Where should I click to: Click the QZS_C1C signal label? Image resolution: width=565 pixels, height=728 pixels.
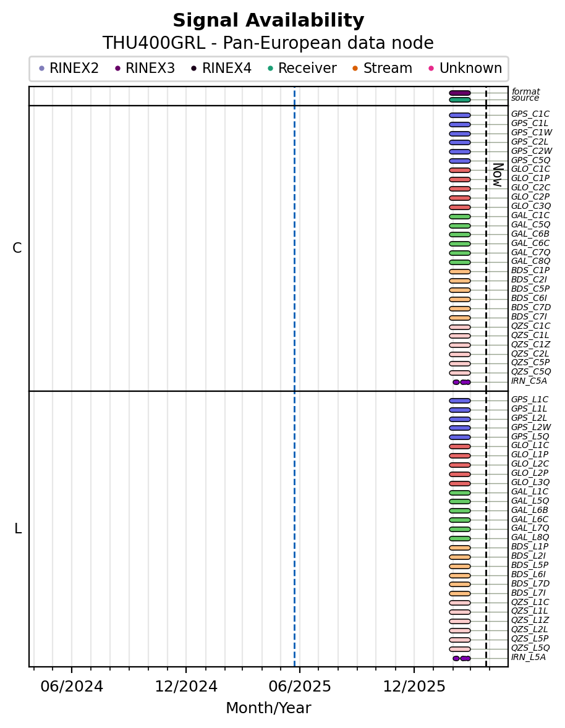tap(530, 326)
